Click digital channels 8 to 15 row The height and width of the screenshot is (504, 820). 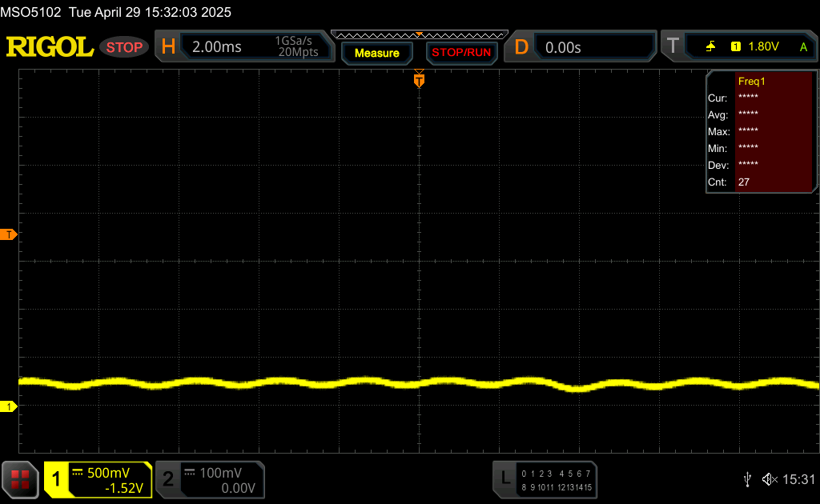coord(556,487)
